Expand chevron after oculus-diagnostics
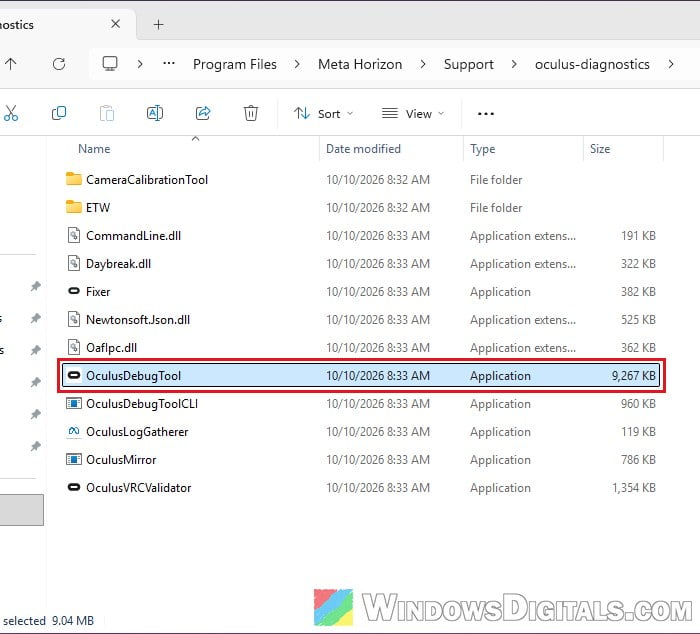The height and width of the screenshot is (634, 700). tap(671, 64)
